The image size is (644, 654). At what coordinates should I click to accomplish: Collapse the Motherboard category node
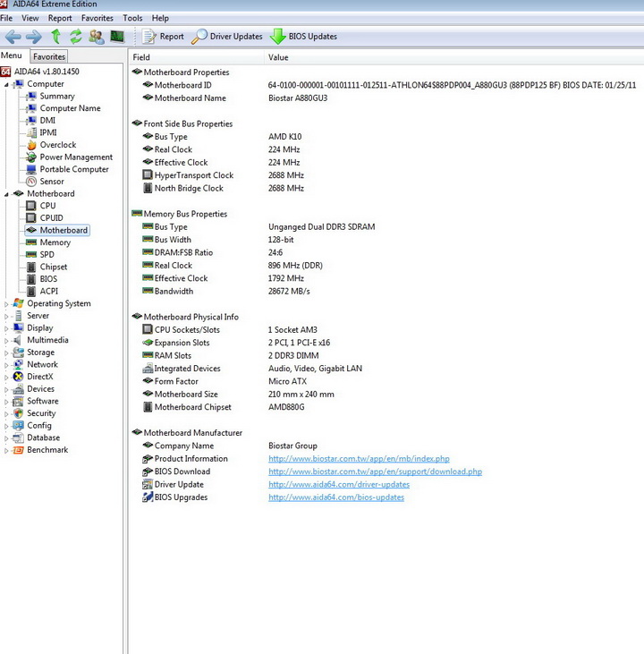point(6,194)
